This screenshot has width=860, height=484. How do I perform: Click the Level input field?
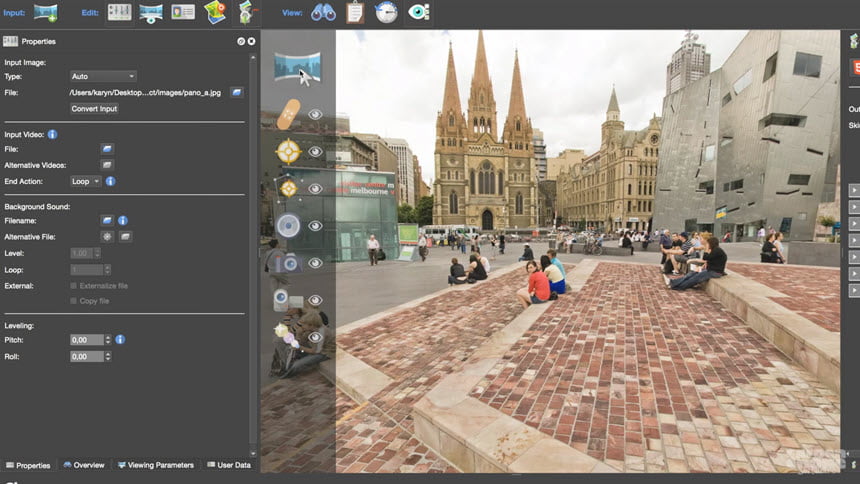tap(82, 253)
